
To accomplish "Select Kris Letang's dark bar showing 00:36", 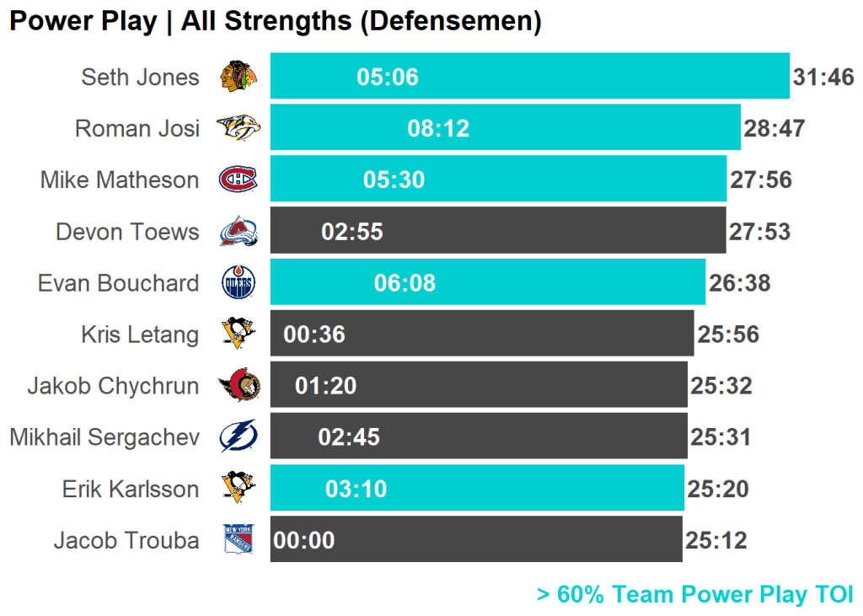I will [x=506, y=335].
